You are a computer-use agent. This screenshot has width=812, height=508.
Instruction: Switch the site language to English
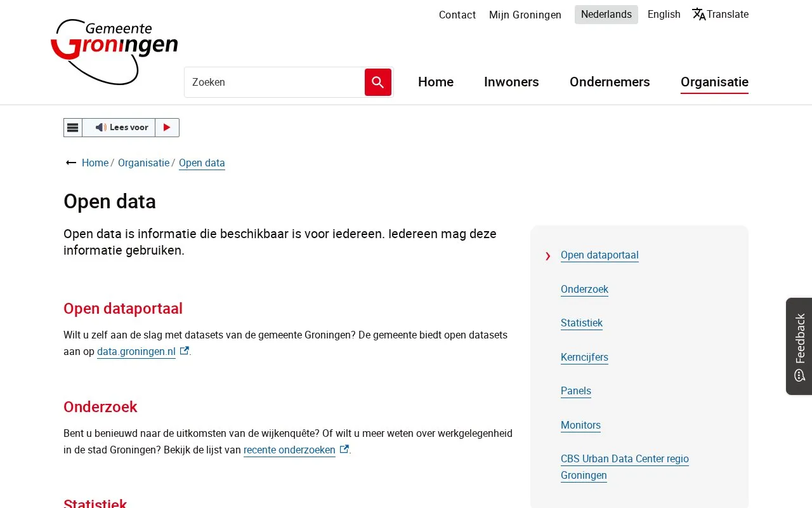pyautogui.click(x=664, y=15)
